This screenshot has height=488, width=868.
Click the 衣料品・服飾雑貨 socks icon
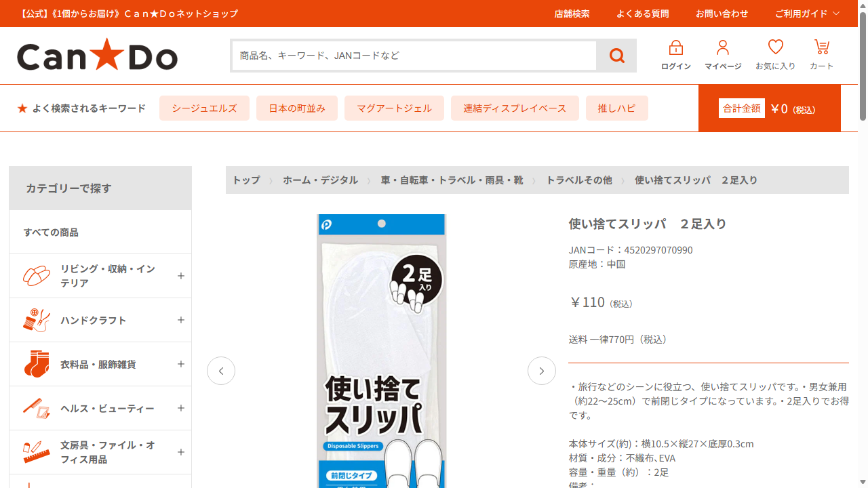pos(37,364)
